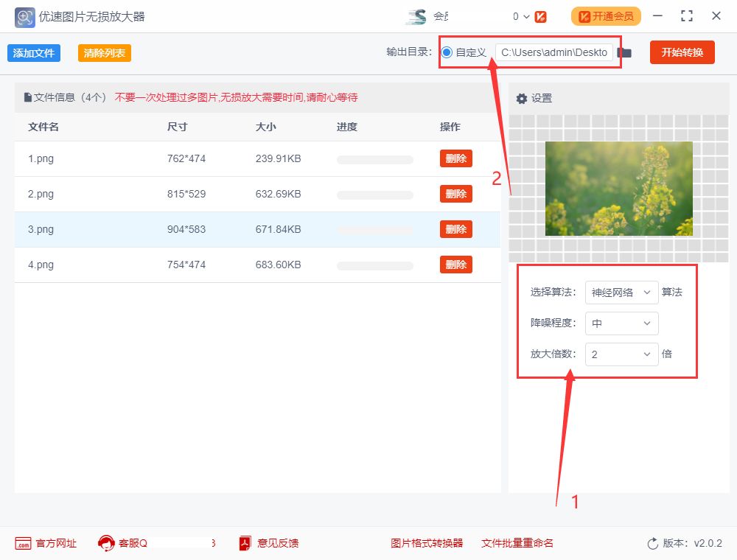Open the 选择算法 dropdown
This screenshot has height=560, width=737.
[x=621, y=293]
